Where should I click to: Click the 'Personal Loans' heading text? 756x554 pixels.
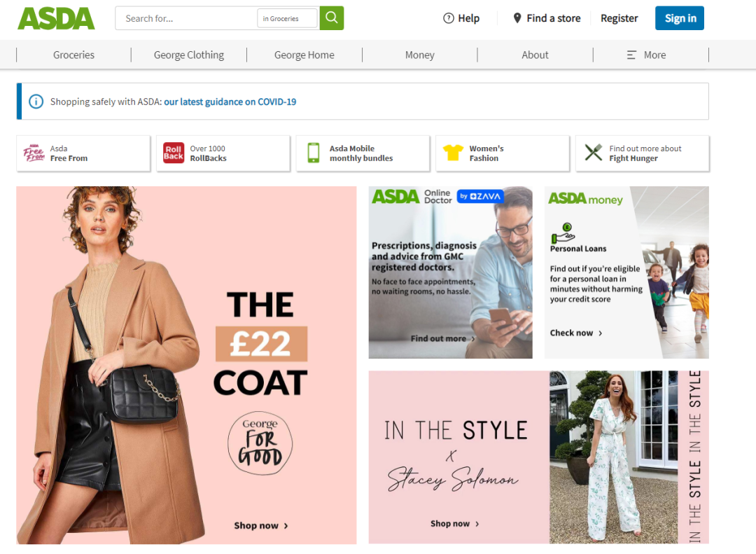tap(578, 249)
